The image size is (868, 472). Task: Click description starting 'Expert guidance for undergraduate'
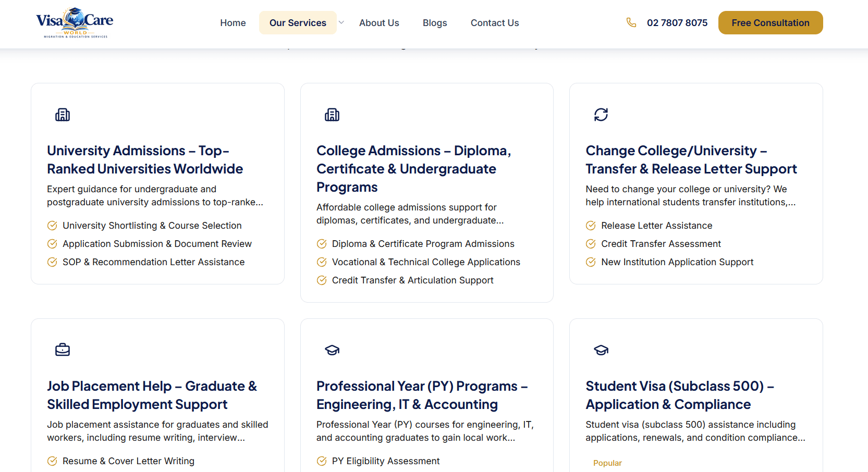155,196
